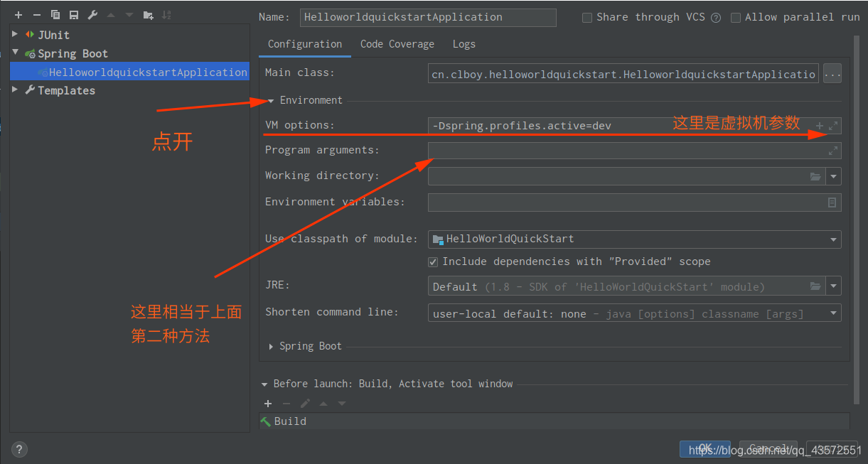This screenshot has width=868, height=464.
Task: Open the JRE dropdown arrow
Action: coord(834,287)
